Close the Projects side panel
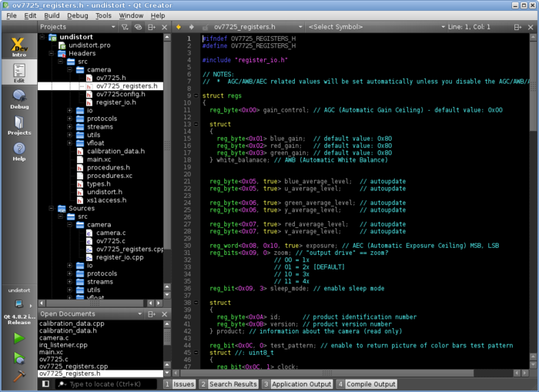The height and width of the screenshot is (392, 539). [165, 27]
